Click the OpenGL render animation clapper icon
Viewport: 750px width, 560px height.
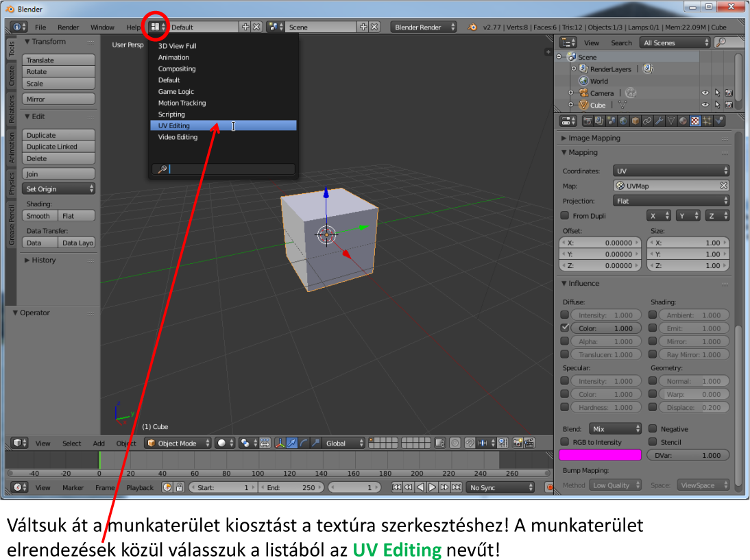pyautogui.click(x=529, y=443)
